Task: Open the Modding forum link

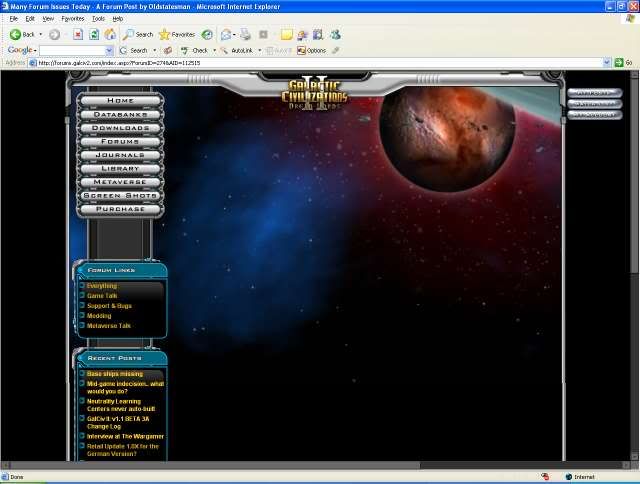Action: (x=99, y=315)
